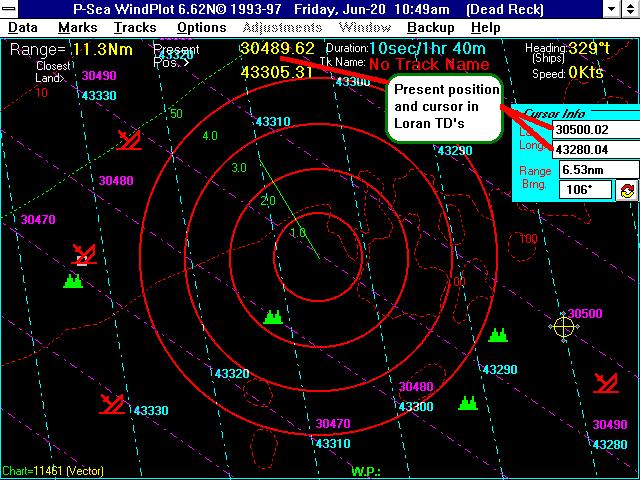Screen dimensions: 640x480
Task: Select the green mark below left wreck symbol
Action: tap(73, 281)
